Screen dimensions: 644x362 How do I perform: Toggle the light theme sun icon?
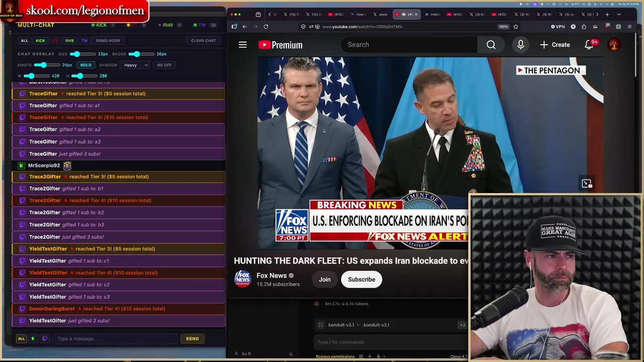pos(291,354)
